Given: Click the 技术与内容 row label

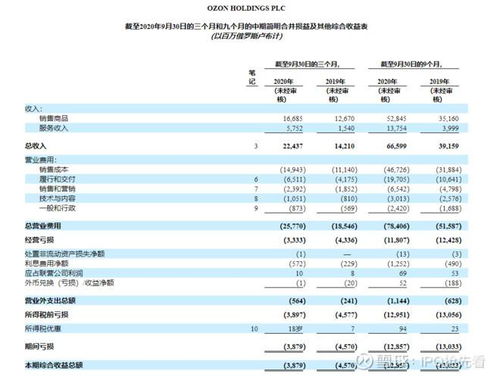Looking at the screenshot, I should coord(57,199).
